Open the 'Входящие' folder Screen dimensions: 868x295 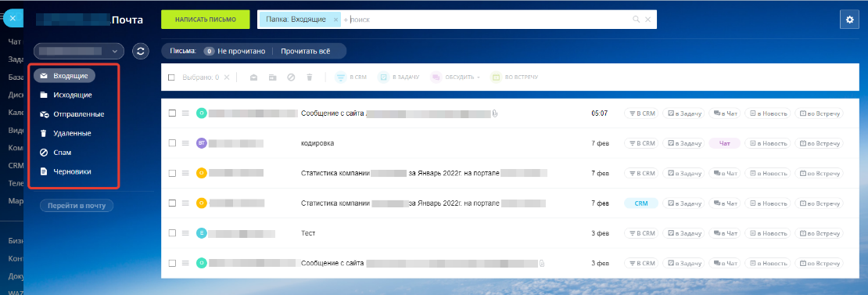[65, 75]
